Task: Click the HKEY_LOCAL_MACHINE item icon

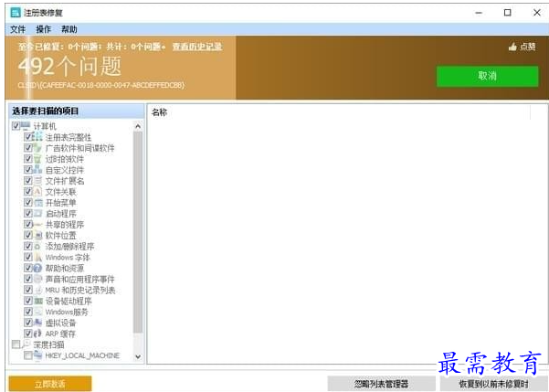Action: click(x=37, y=355)
